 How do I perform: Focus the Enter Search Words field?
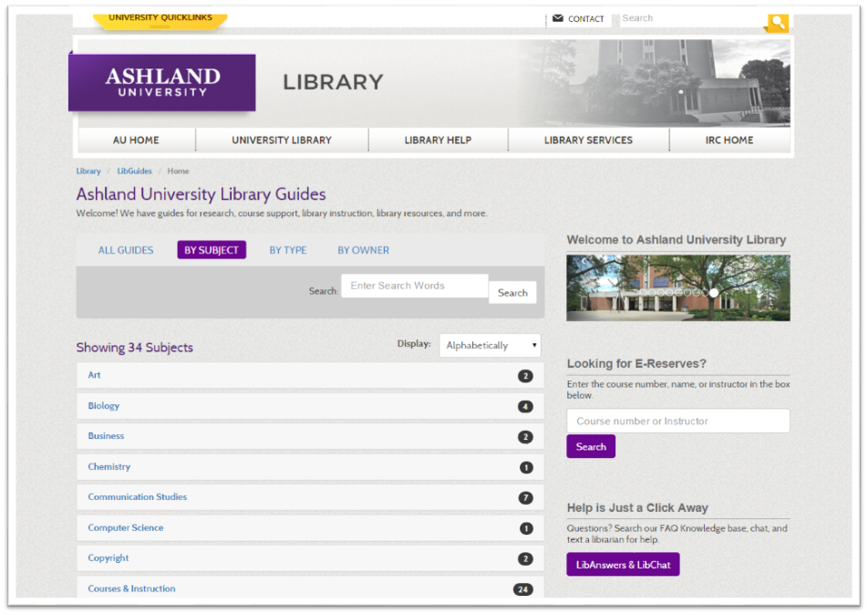(415, 286)
